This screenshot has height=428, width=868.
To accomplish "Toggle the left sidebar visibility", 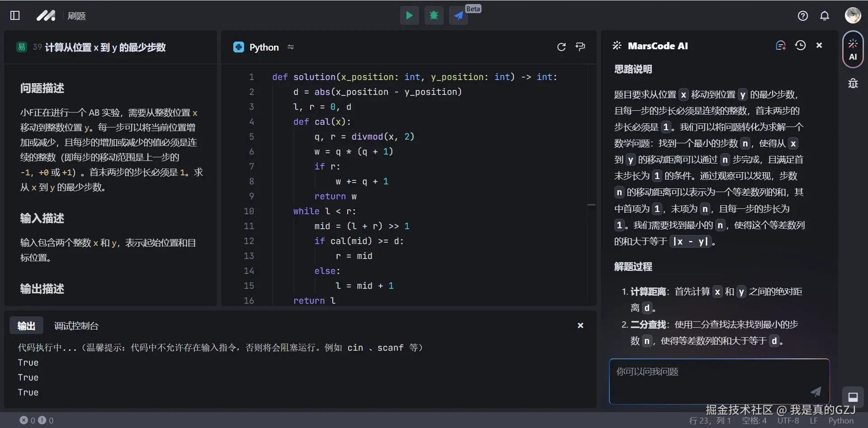I will pyautogui.click(x=14, y=15).
